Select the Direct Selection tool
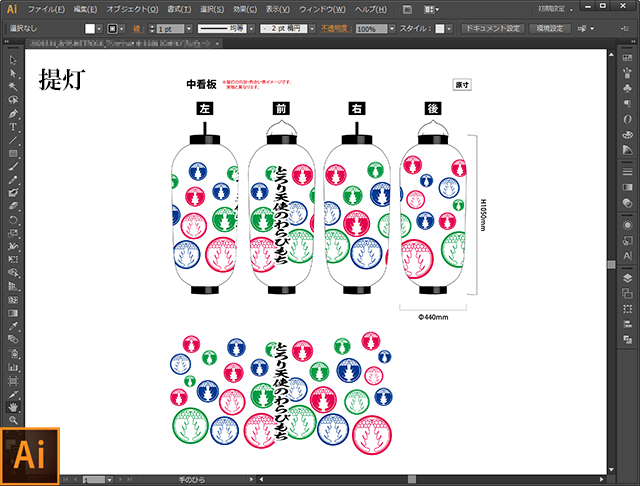640x486 pixels. coord(13,73)
